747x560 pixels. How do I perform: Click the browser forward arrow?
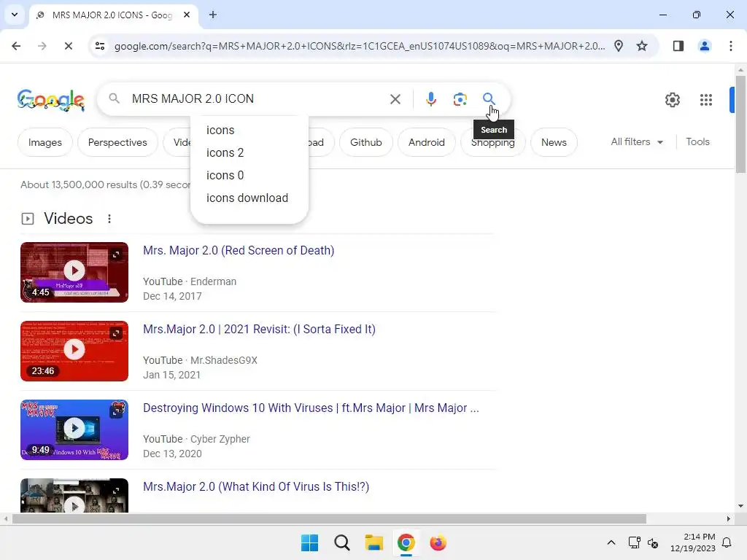tap(42, 46)
